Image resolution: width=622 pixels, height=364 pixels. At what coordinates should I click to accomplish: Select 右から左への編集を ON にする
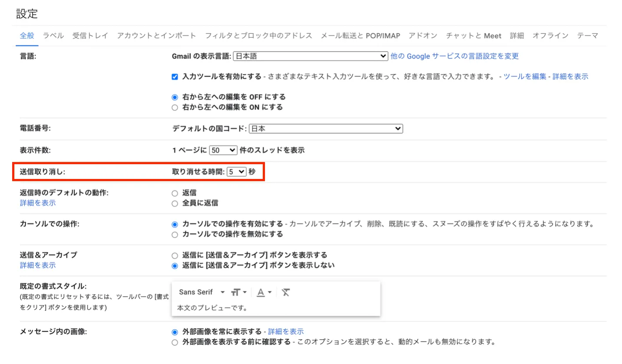175,107
